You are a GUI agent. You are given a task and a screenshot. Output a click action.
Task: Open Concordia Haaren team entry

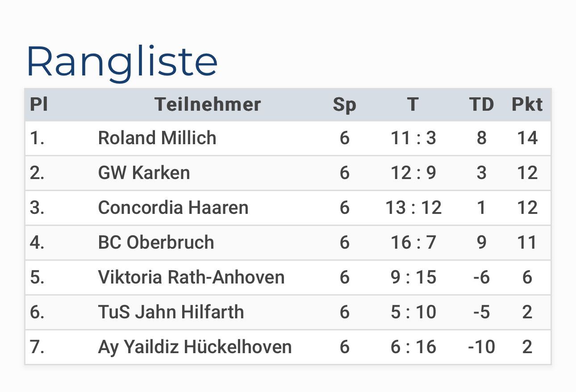pos(173,208)
